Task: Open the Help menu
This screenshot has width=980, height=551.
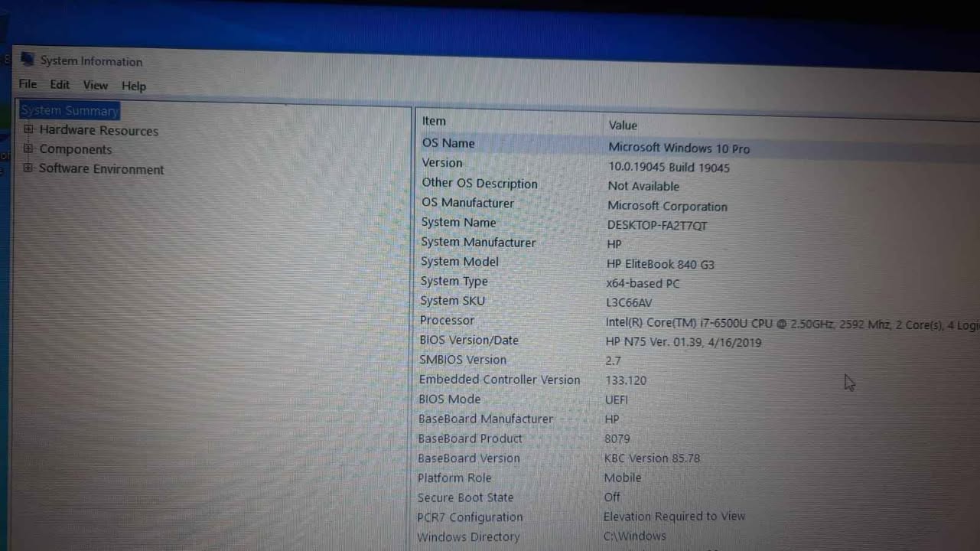Action: click(x=134, y=86)
